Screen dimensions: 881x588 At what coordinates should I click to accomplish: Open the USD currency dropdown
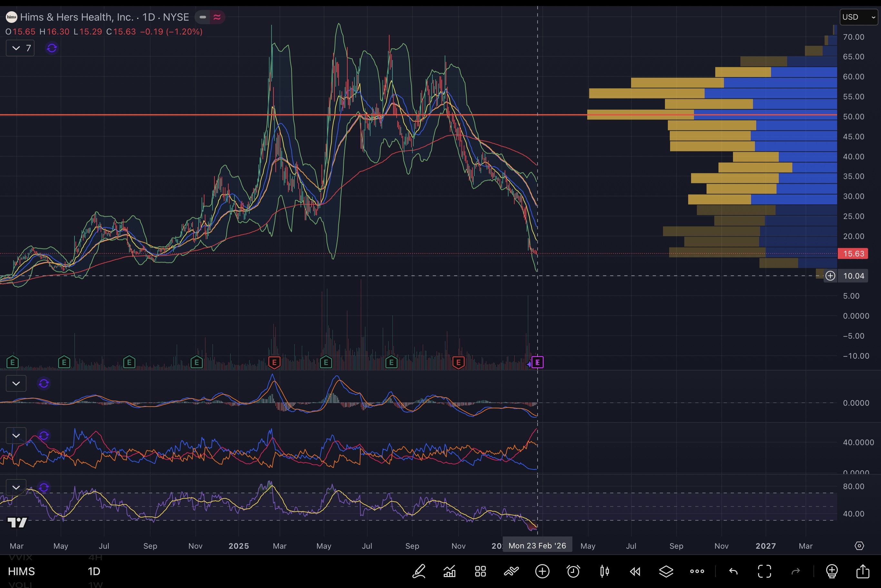[858, 17]
